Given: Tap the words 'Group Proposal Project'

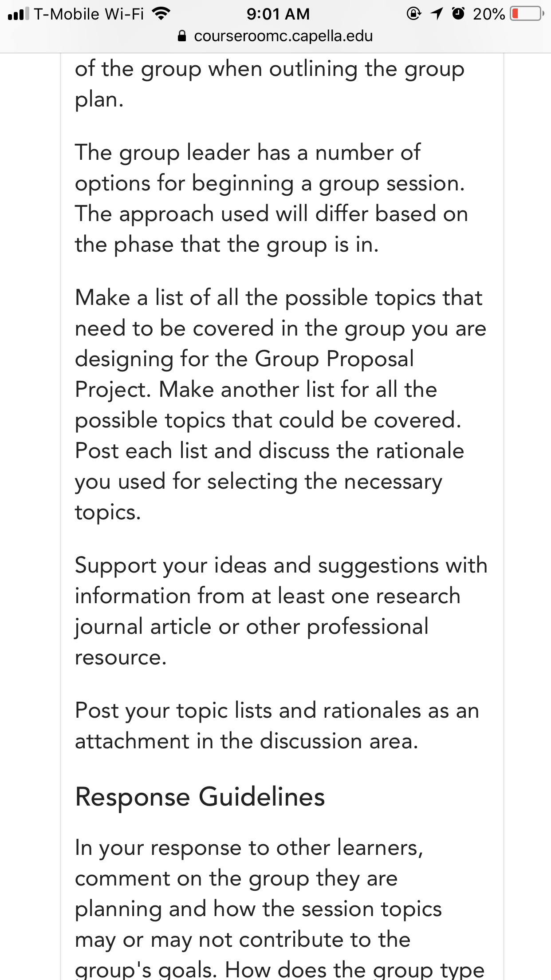Looking at the screenshot, I should tap(244, 374).
